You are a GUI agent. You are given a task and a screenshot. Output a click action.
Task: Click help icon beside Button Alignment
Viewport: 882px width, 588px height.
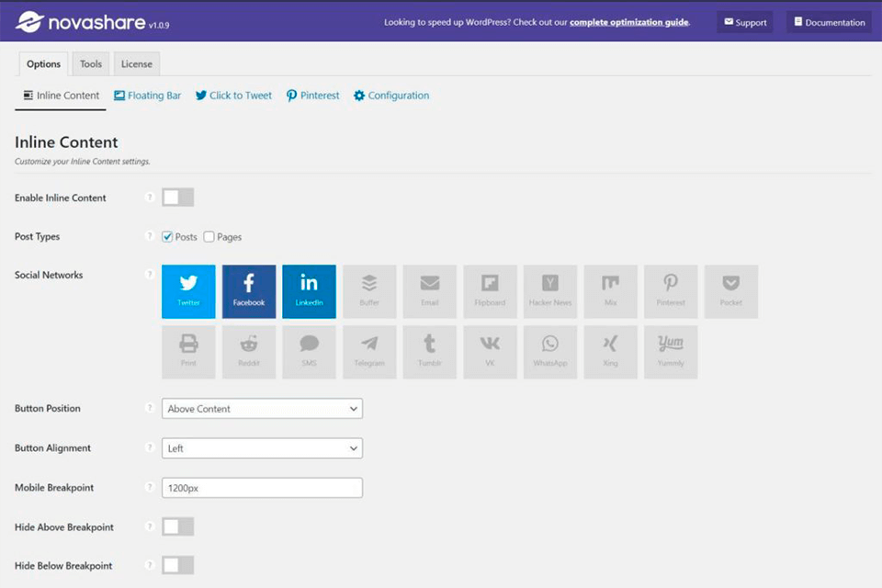click(x=149, y=447)
